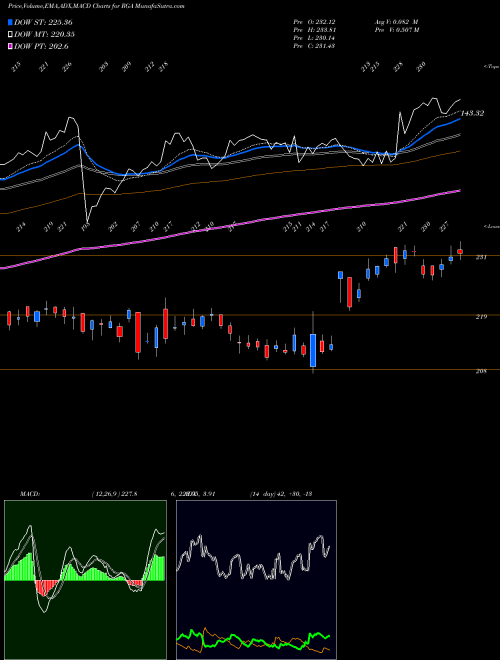Click the '(14 day) 42, +30, -18' ADX text
Image resolution: width=500 pixels, height=660 pixels.
pos(281,494)
